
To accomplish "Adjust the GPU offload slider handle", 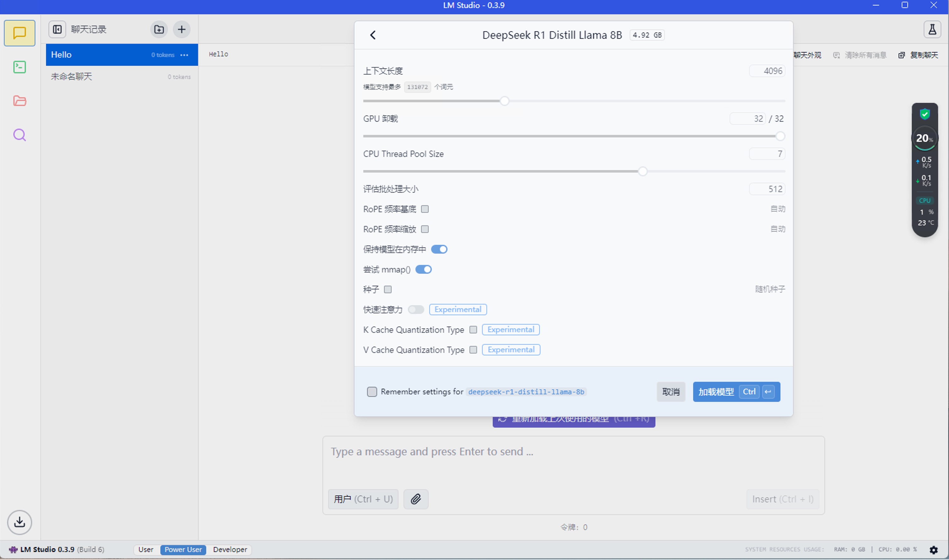I will tap(780, 136).
